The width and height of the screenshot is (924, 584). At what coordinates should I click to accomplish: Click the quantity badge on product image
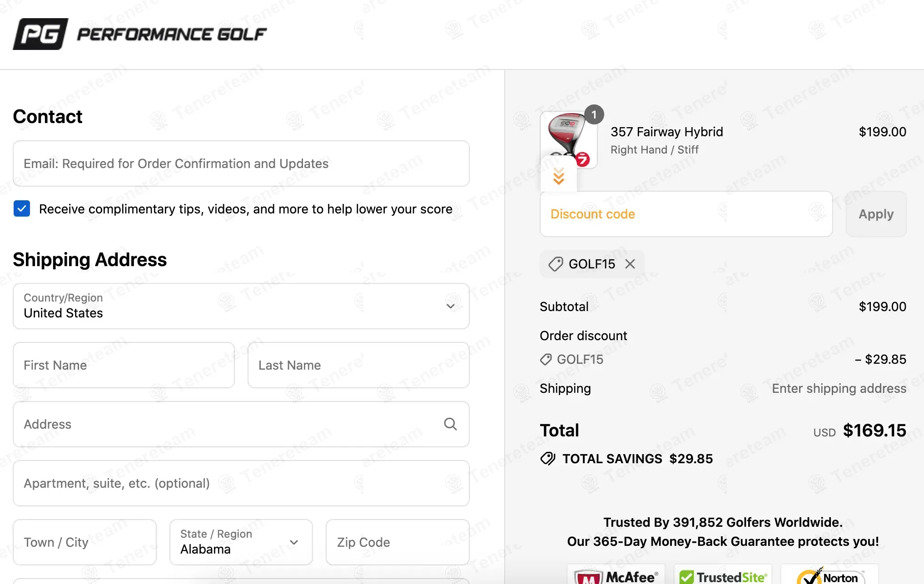(x=594, y=115)
